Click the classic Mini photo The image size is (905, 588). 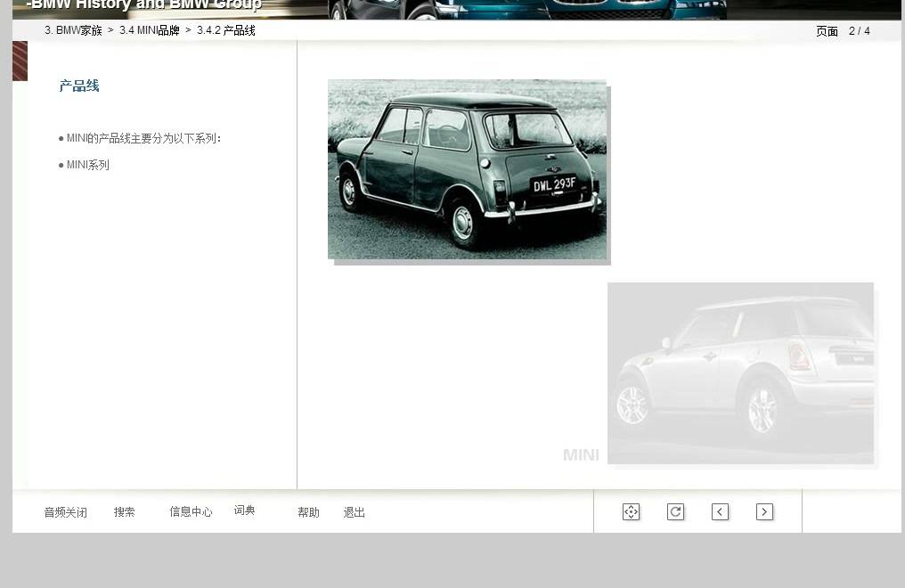[x=468, y=169]
